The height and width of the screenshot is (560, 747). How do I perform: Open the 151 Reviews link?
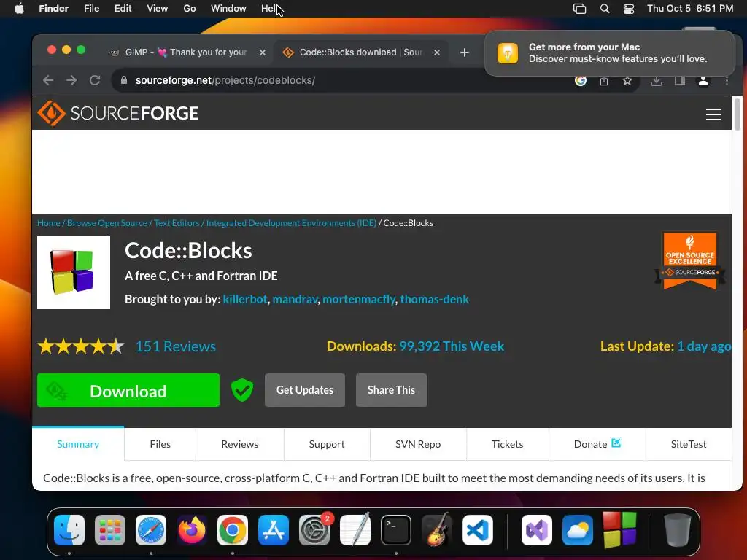pos(175,346)
